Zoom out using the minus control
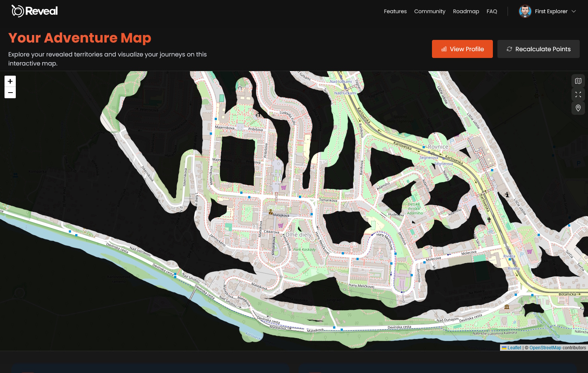The height and width of the screenshot is (373, 588). coord(10,92)
